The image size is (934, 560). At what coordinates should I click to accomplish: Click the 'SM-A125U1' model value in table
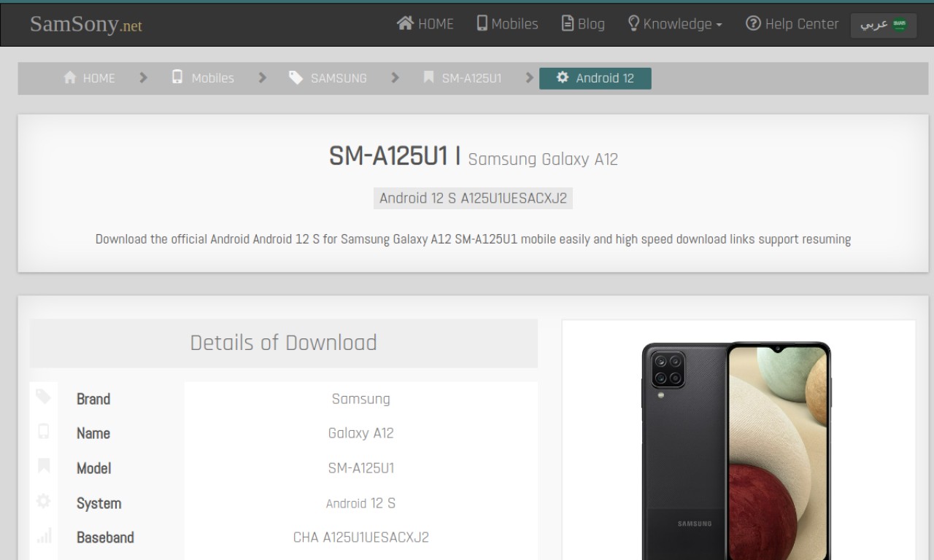coord(361,468)
